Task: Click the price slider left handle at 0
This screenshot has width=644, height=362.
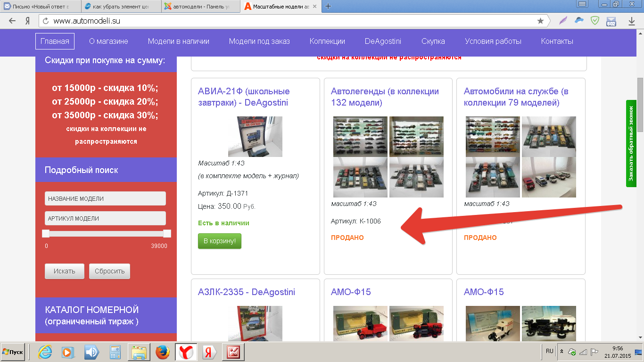Action: click(x=46, y=233)
